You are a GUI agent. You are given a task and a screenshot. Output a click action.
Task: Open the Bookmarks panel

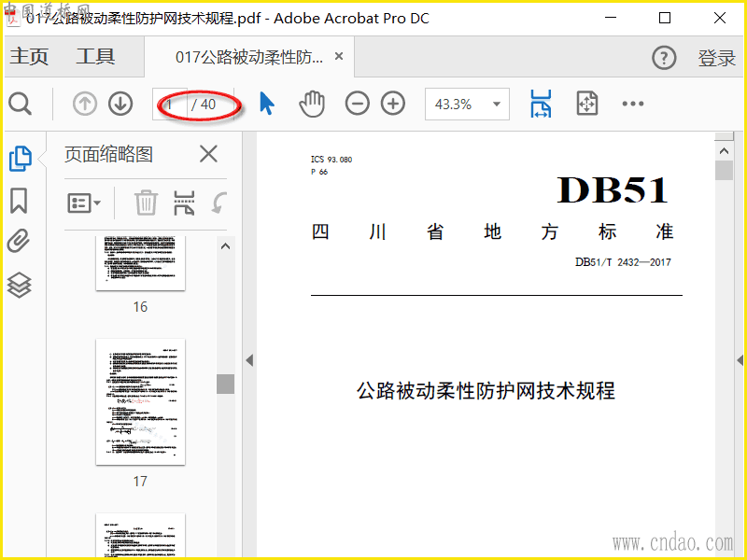tap(19, 201)
